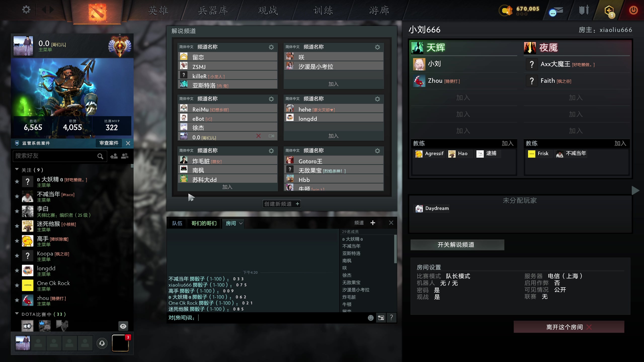644x362 pixels.
Task: Toggle spectator eye icon for DOTA比赛中
Action: (x=123, y=326)
